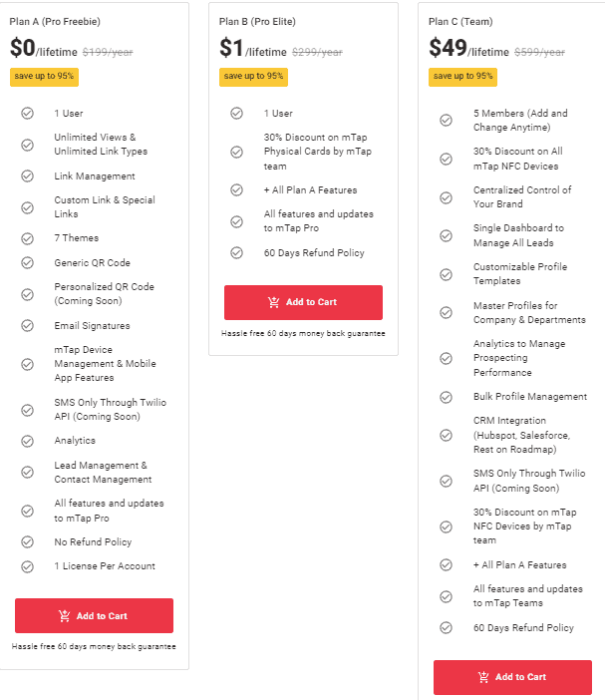Add Plan B Pro Elite to cart

coord(303,302)
